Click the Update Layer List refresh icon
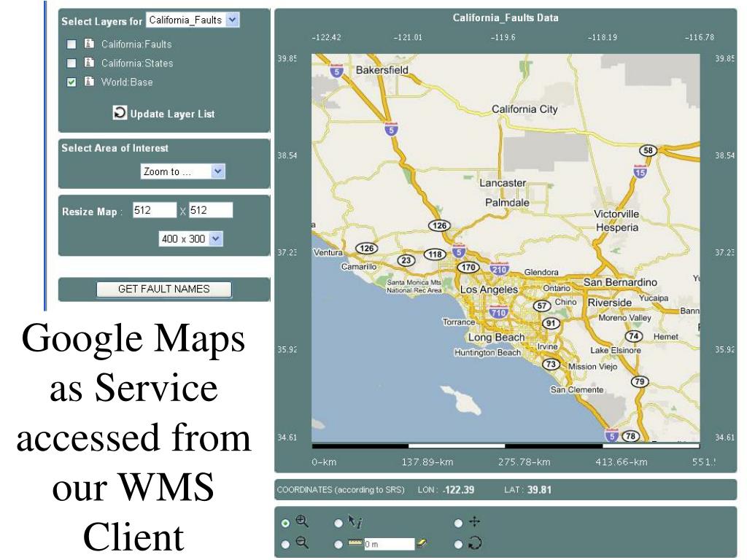This screenshot has height=560, width=747. point(120,113)
